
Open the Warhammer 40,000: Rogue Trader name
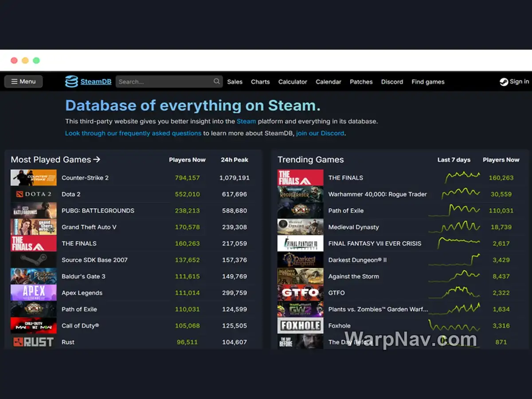378,194
